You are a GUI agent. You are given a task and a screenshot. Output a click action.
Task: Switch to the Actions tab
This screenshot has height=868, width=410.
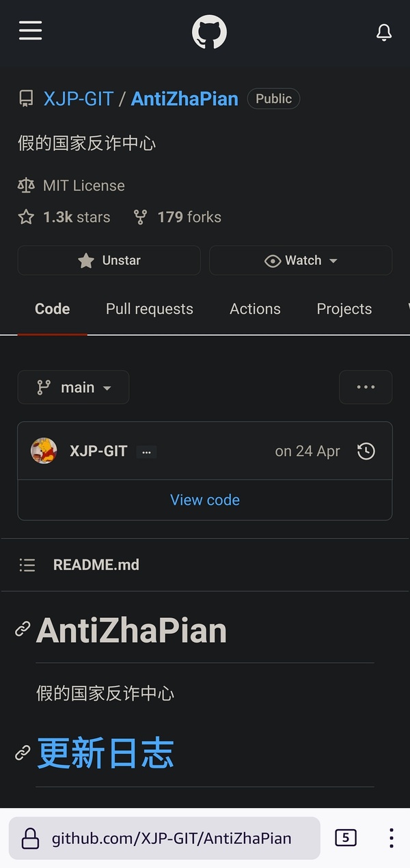point(255,309)
